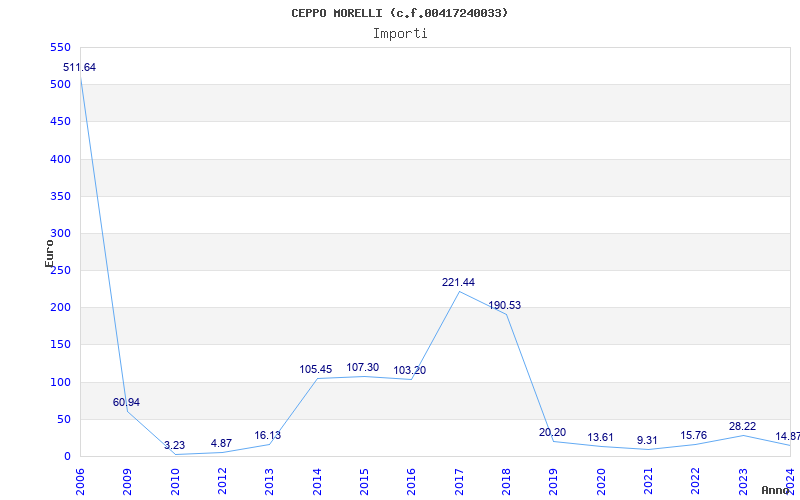Screen dimensions: 800x500
Task: Select the 400 y-axis tick label
Action: [60, 159]
